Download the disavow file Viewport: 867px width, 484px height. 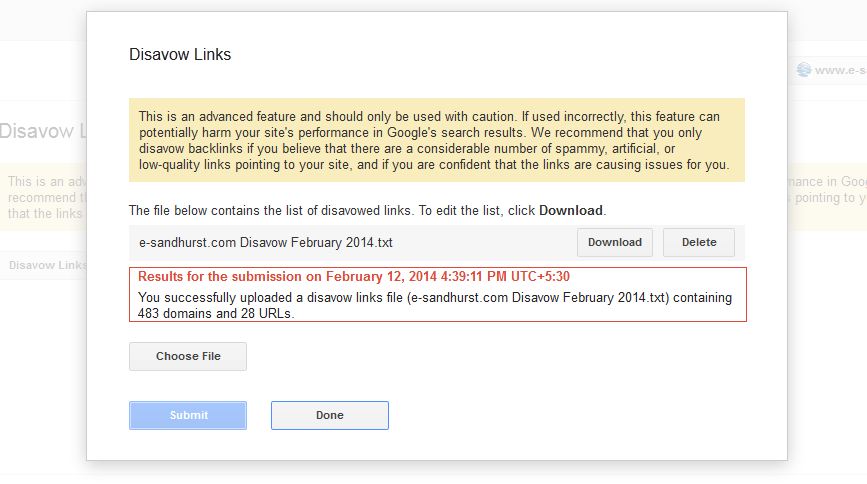tap(615, 242)
